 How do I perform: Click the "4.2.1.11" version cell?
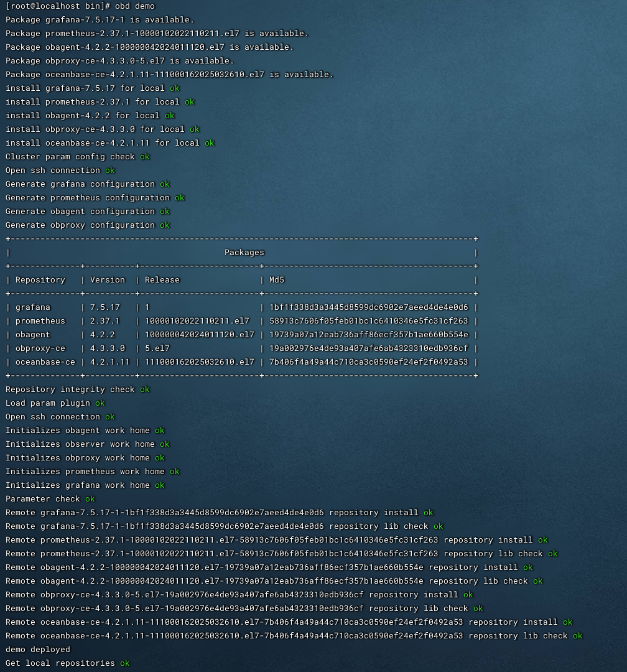109,363
